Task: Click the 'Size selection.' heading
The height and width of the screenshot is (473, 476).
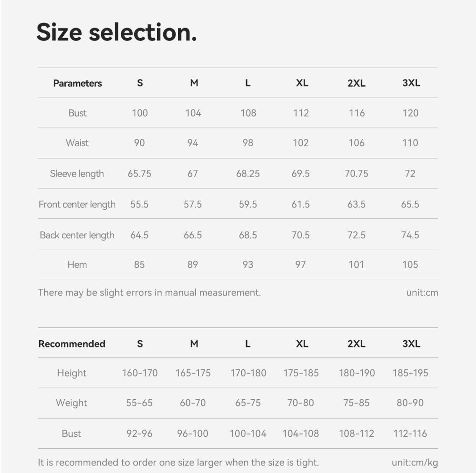Action: (x=117, y=32)
